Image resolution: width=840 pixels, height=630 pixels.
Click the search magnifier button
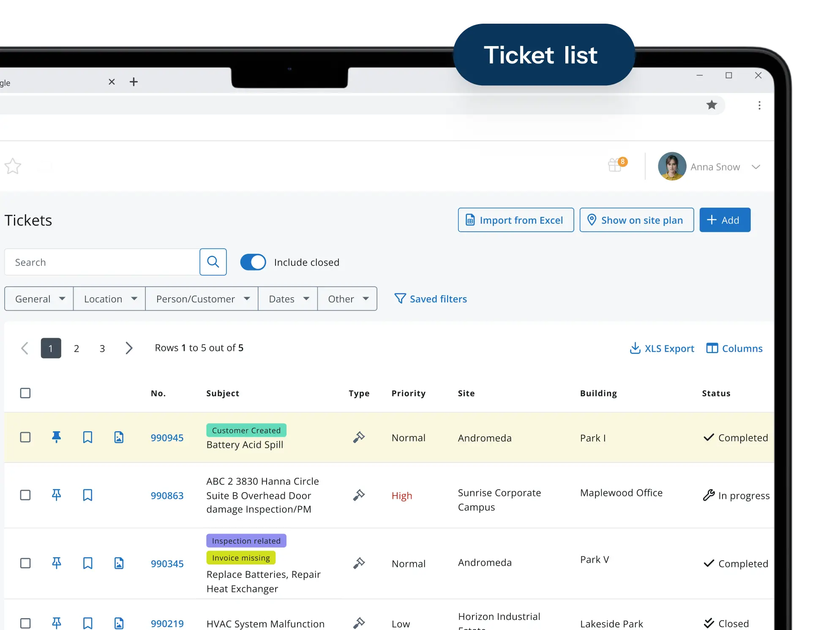pos(213,262)
